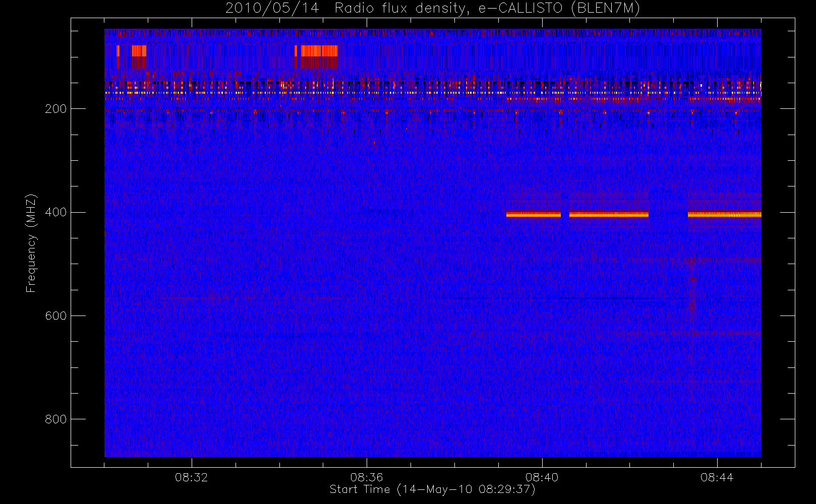Click the 400 frequency tick label
Image resolution: width=816 pixels, height=504 pixels.
click(x=55, y=212)
